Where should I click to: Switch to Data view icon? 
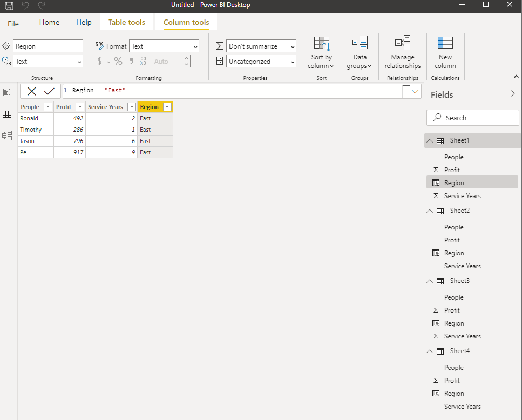[x=7, y=114]
